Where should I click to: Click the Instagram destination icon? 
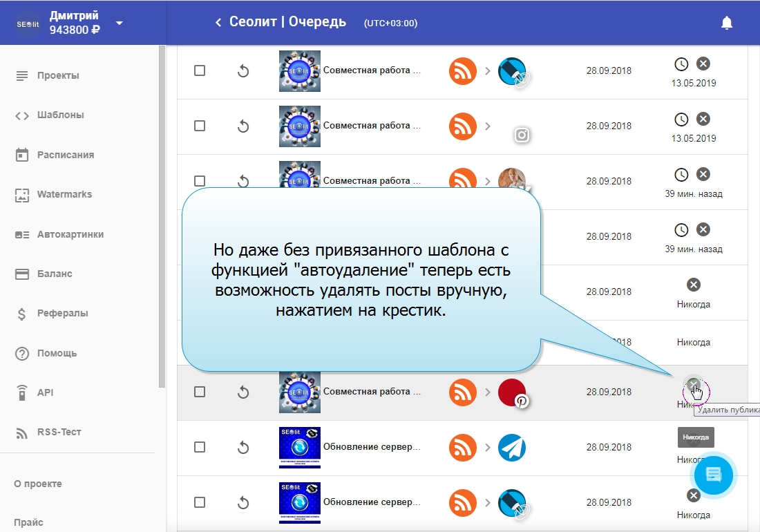(x=522, y=135)
